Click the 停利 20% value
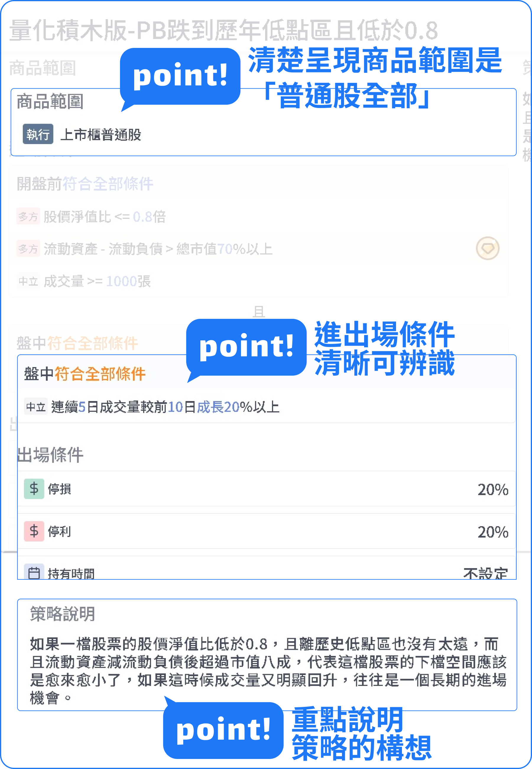Image resolution: width=532 pixels, height=769 pixels. point(493,532)
